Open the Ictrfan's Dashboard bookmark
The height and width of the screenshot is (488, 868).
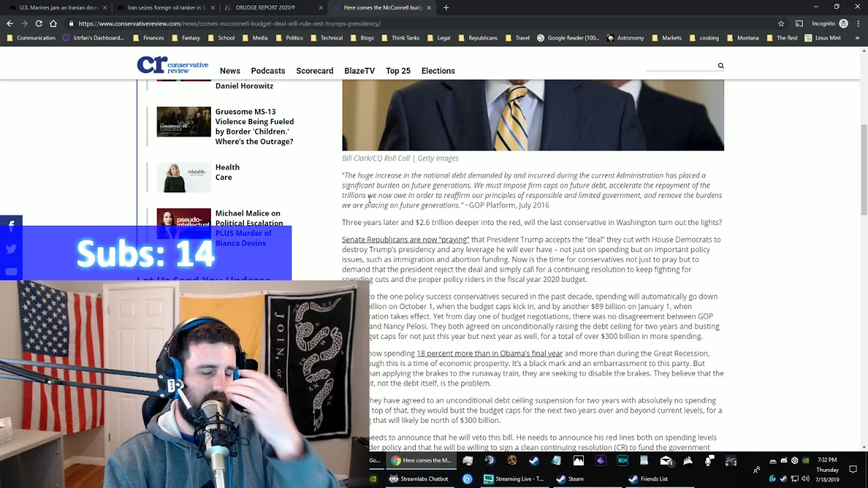point(94,38)
